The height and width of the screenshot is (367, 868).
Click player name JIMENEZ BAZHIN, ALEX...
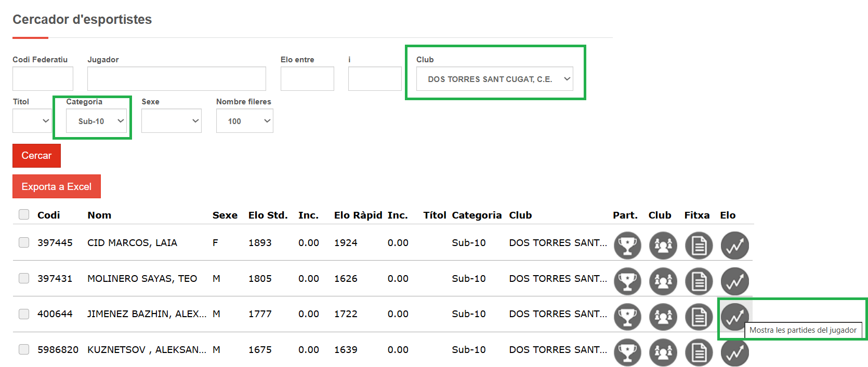coord(147,314)
